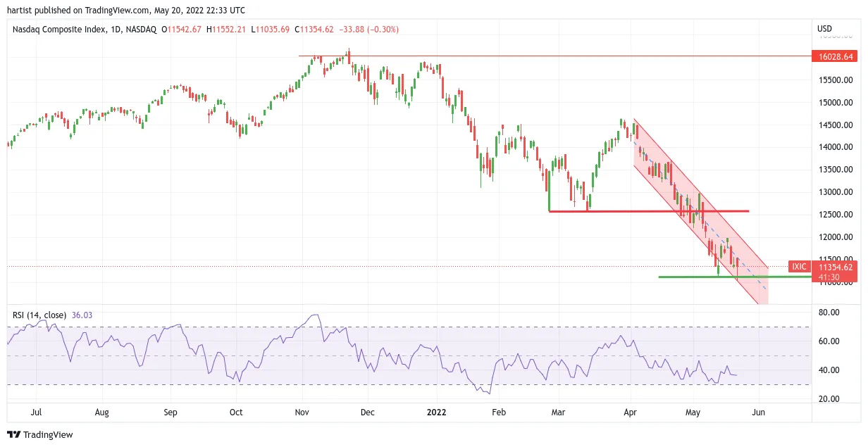Click the Jun label on time axis

tap(759, 412)
